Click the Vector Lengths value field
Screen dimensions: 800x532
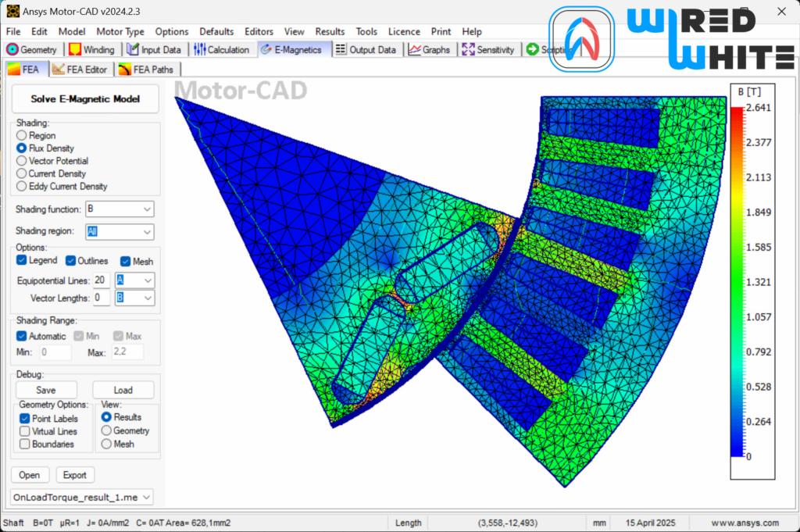coord(101,298)
